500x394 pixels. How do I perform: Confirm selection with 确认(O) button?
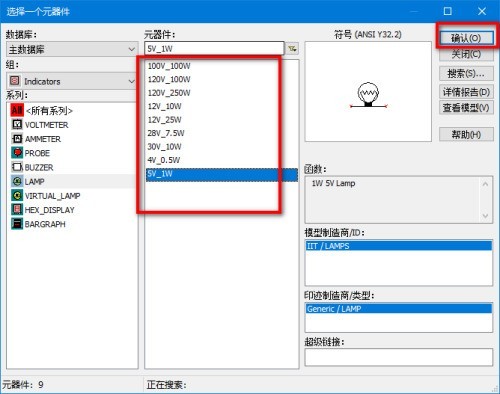pyautogui.click(x=466, y=38)
